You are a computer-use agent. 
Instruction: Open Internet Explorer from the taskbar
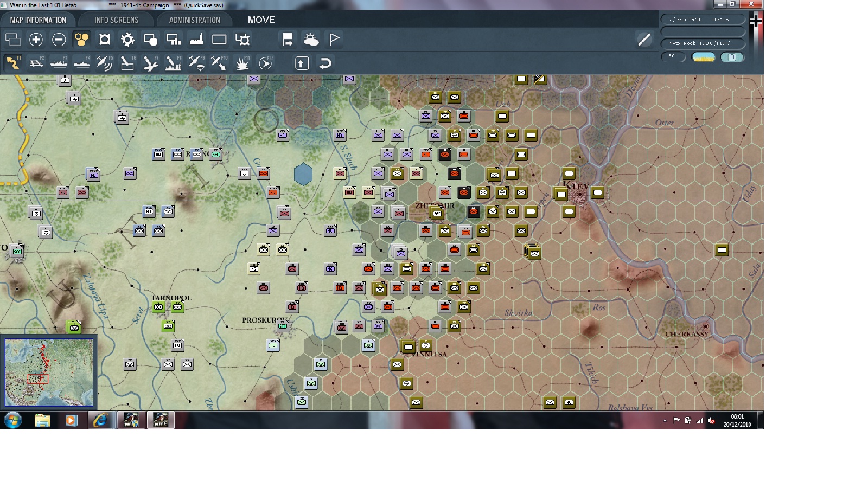click(100, 420)
